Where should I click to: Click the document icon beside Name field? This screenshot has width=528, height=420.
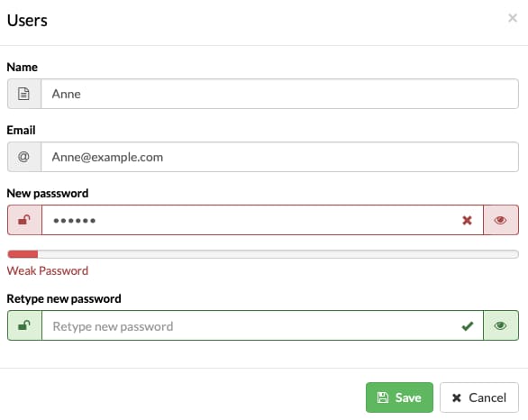23,94
